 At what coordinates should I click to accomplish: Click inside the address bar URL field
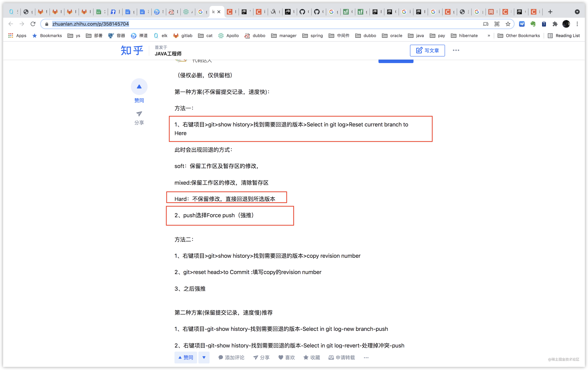pyautogui.click(x=90, y=24)
